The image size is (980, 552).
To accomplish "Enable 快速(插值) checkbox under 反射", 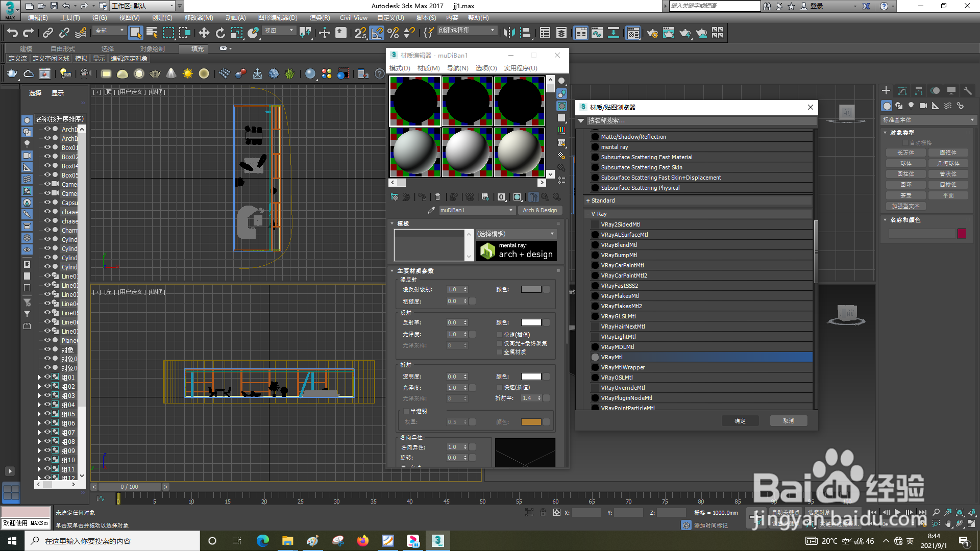I will pyautogui.click(x=500, y=335).
